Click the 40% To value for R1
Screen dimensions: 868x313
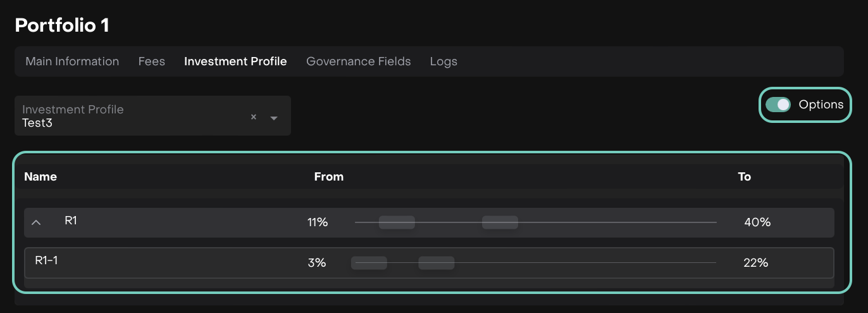click(757, 222)
